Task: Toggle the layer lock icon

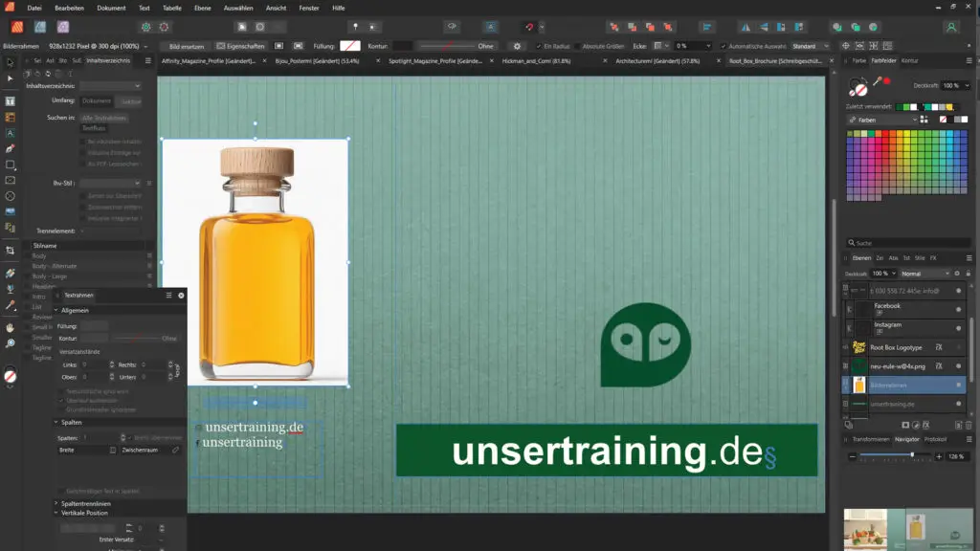Action: [x=969, y=274]
